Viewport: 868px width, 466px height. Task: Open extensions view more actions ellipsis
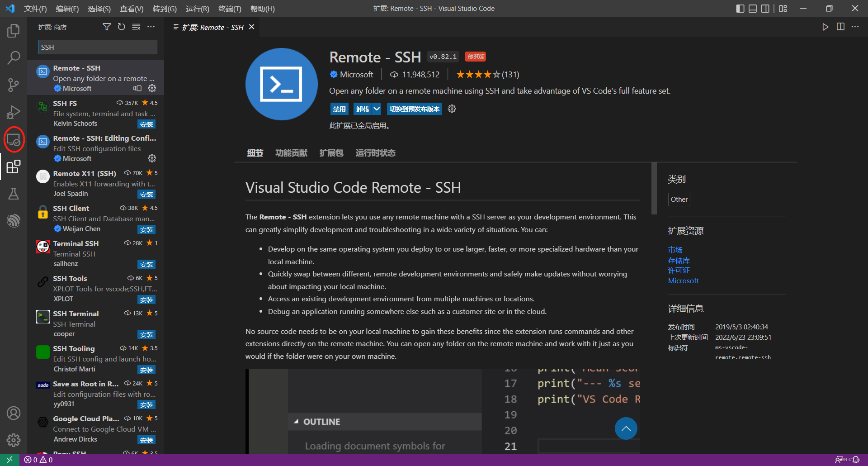(x=151, y=27)
